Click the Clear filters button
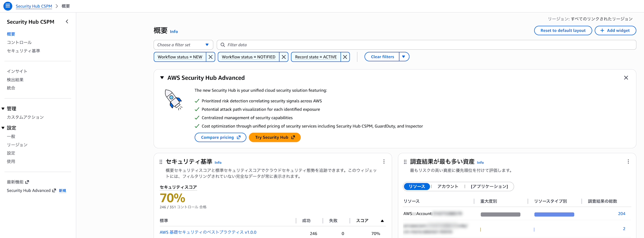644x238 pixels. click(382, 57)
